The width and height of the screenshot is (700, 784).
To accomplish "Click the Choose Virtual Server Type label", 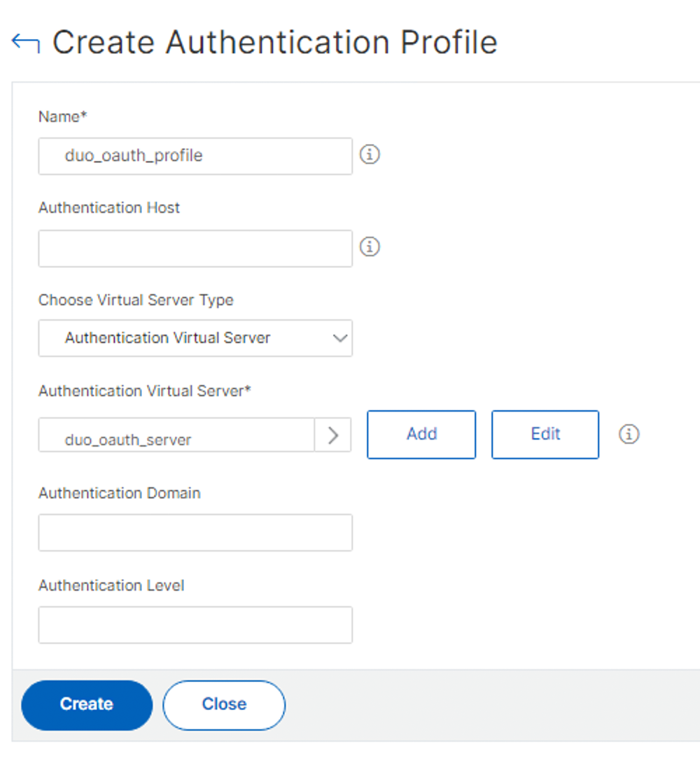I will (136, 300).
